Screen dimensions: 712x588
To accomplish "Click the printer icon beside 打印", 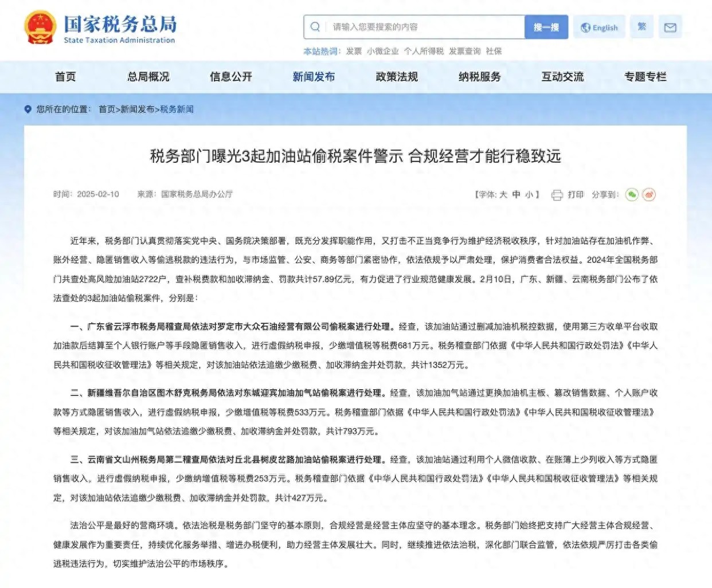I will (557, 195).
